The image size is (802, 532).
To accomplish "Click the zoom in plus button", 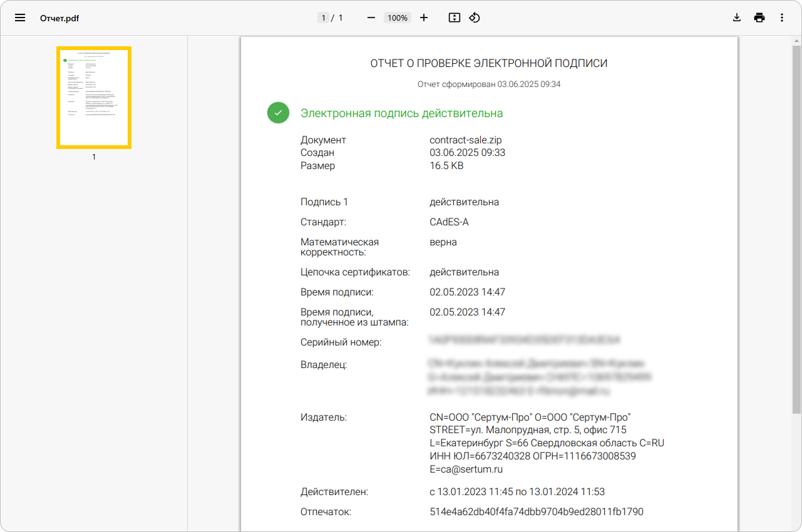I will click(x=424, y=18).
